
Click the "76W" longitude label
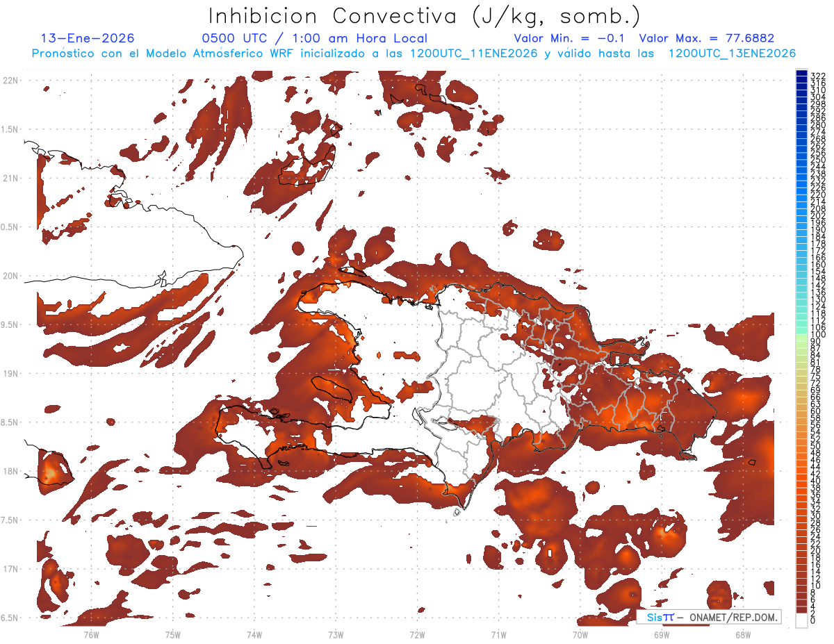pos(91,634)
